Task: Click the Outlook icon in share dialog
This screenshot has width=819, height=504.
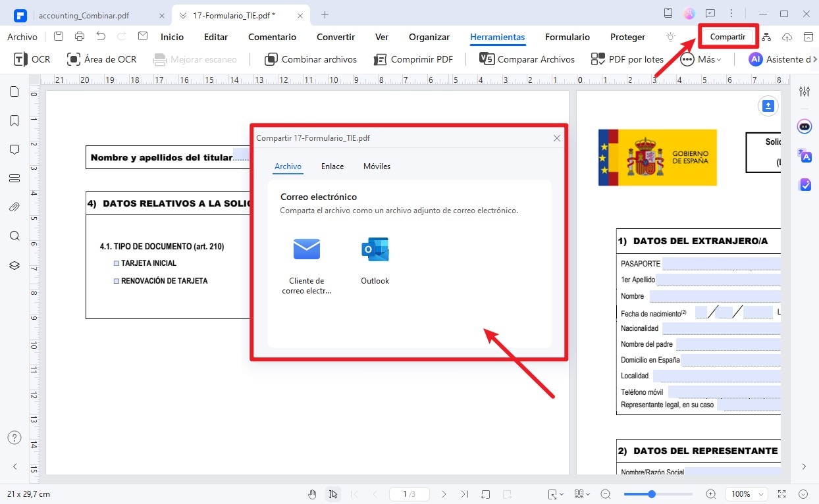Action: 375,250
